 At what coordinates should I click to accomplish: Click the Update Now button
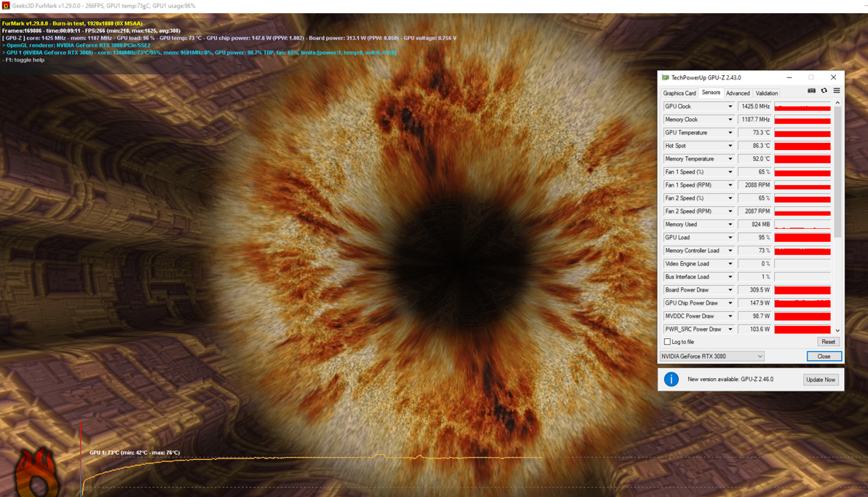(820, 380)
